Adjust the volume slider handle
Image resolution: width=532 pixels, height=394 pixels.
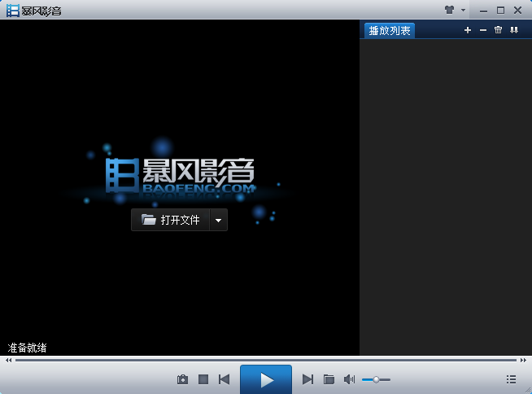376,379
